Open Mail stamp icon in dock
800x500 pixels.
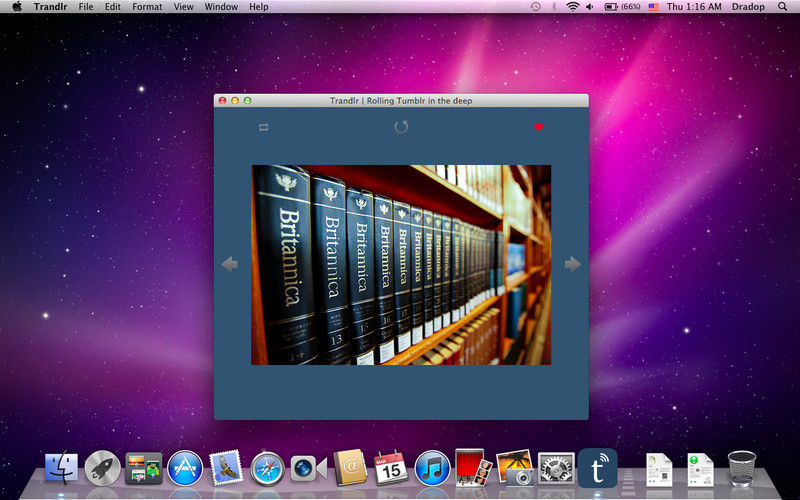click(x=226, y=467)
